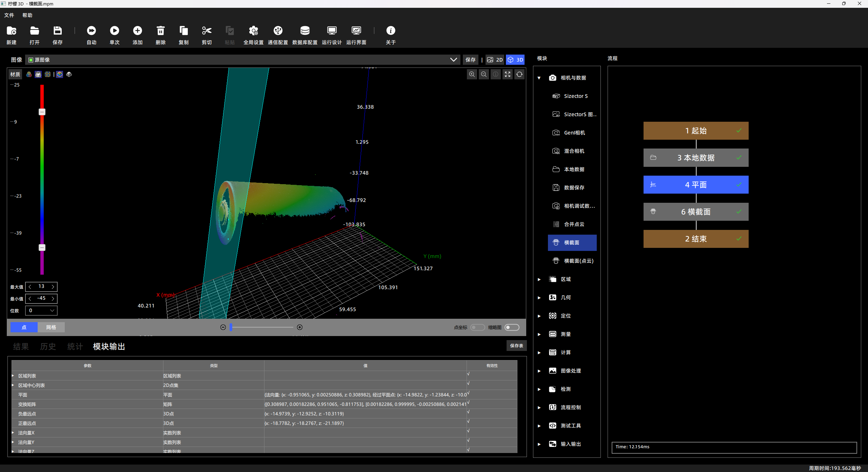Select the 6 横截面 flow node
868x472 pixels.
[x=696, y=212]
